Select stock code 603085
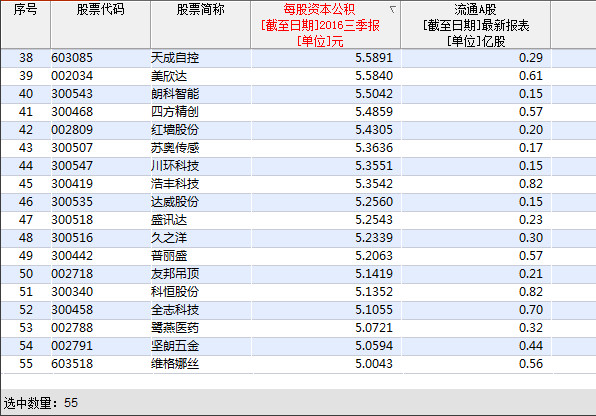 coord(72,58)
